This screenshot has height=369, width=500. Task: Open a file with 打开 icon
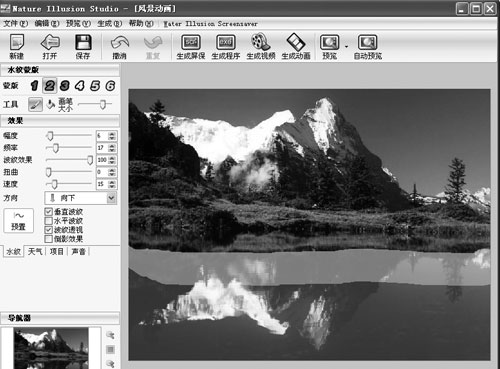point(50,46)
